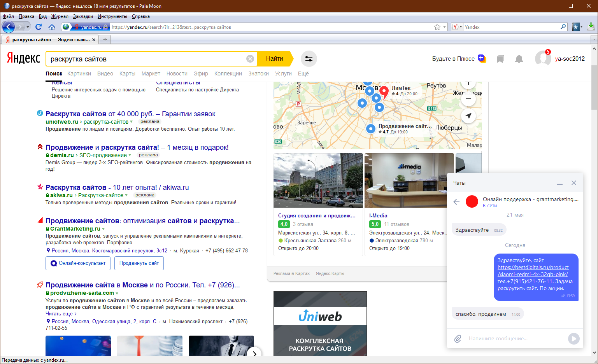
Task: Open the bestdigitals.ru link in chat
Action: (x=533, y=271)
